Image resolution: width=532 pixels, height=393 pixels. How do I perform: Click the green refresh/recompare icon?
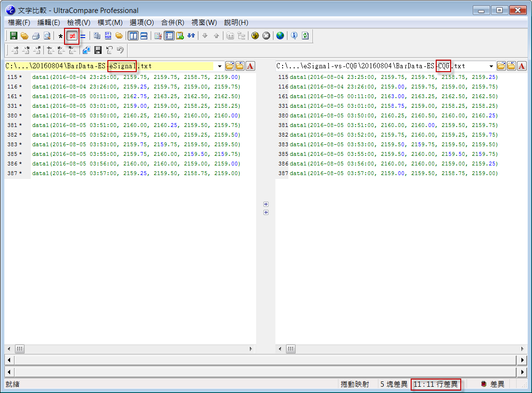coord(305,36)
